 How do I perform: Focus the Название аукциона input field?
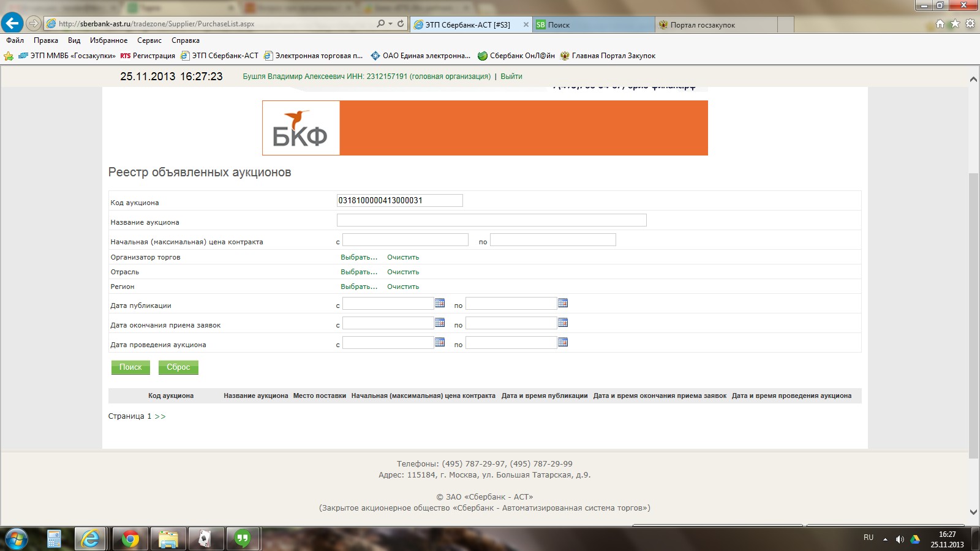click(491, 220)
